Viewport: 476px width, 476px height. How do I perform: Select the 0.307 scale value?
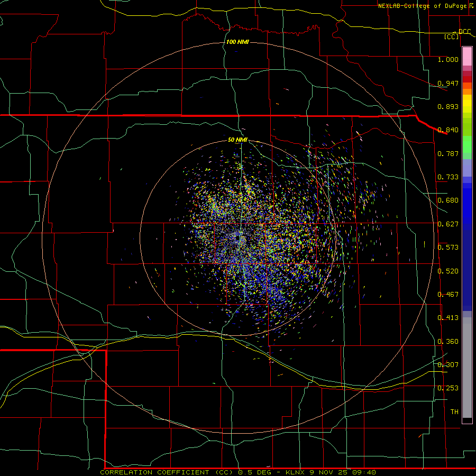click(448, 365)
